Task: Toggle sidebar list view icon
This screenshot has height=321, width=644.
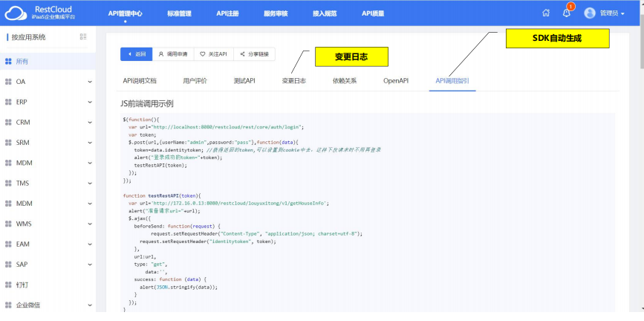Action: (x=83, y=37)
